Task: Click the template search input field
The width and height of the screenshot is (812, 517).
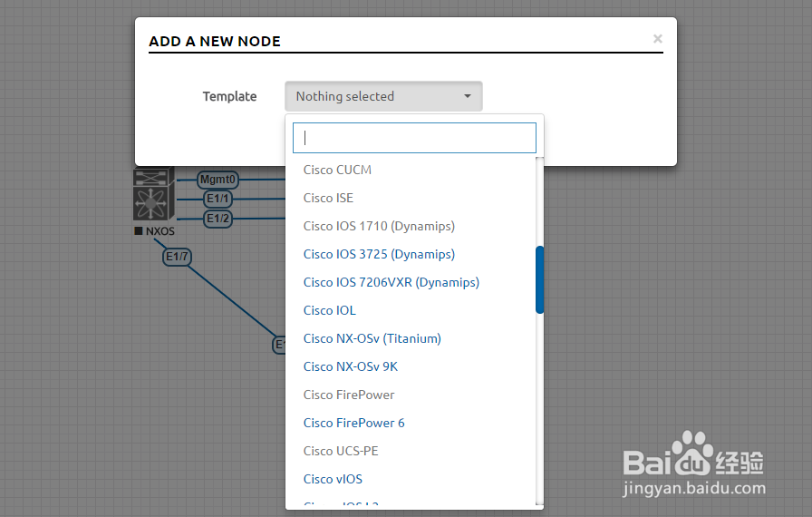Action: click(414, 138)
